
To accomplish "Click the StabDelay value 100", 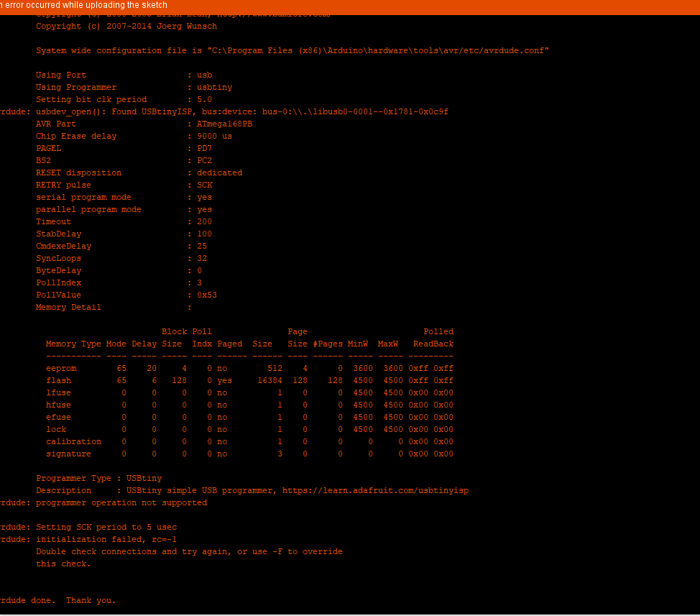I will (x=204, y=234).
